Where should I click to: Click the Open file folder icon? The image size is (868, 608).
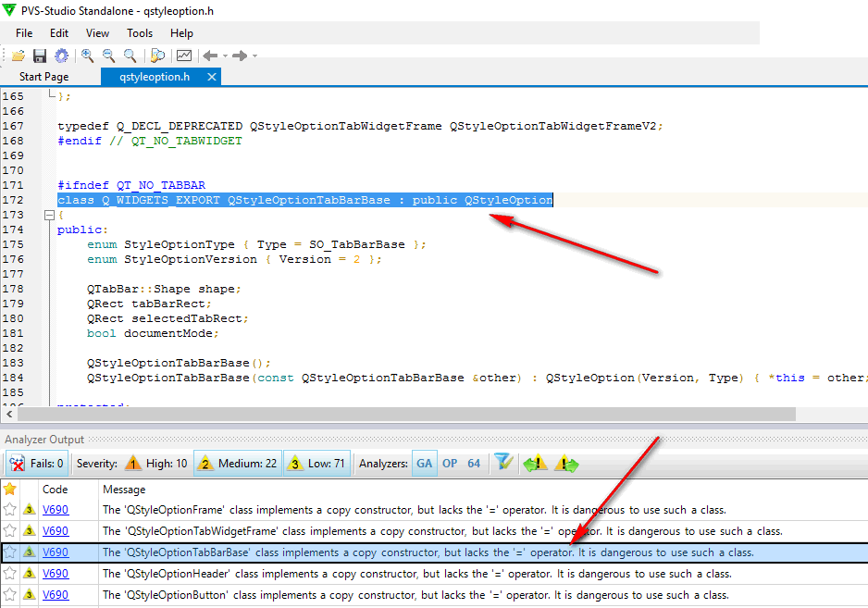(x=19, y=56)
